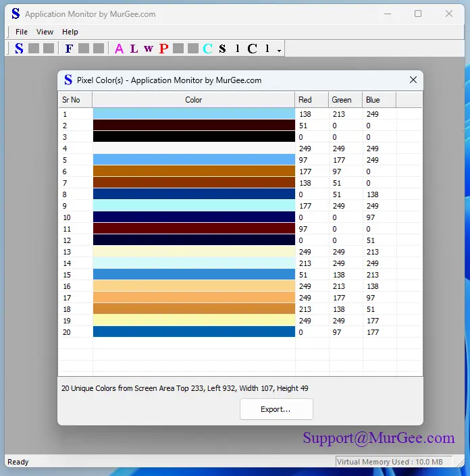Sort by the Sr No column header

click(x=76, y=100)
